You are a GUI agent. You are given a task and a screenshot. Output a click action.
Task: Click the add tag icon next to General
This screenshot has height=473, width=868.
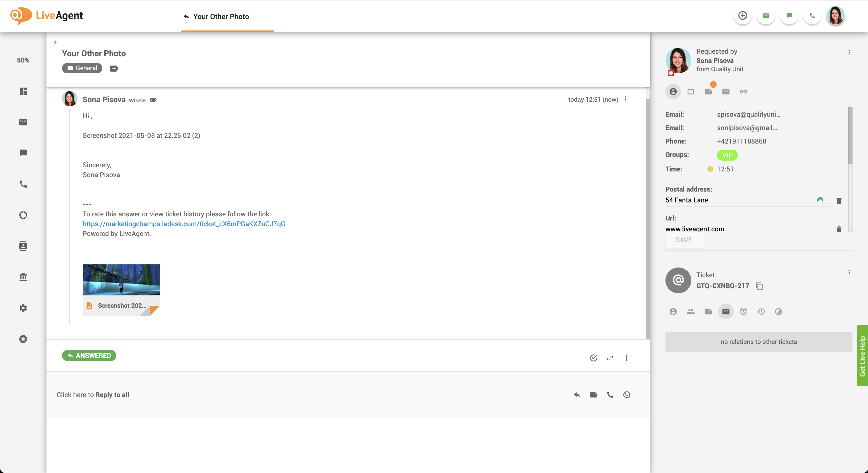[114, 69]
